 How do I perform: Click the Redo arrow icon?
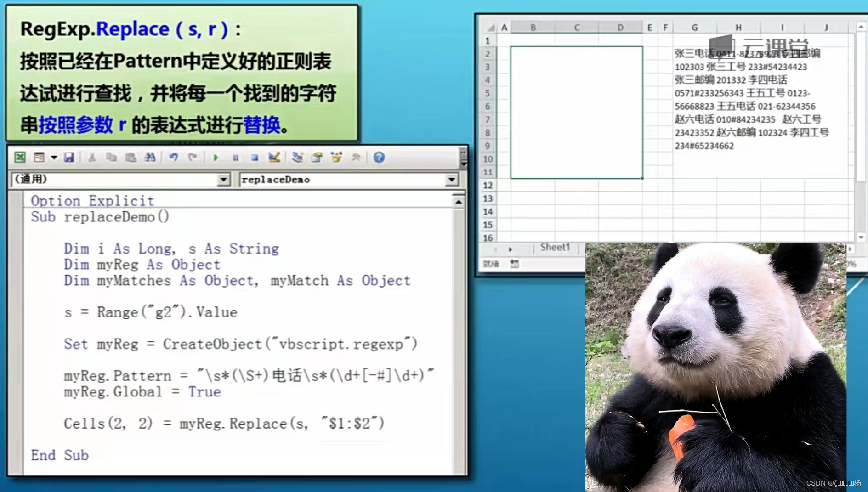pyautogui.click(x=193, y=158)
